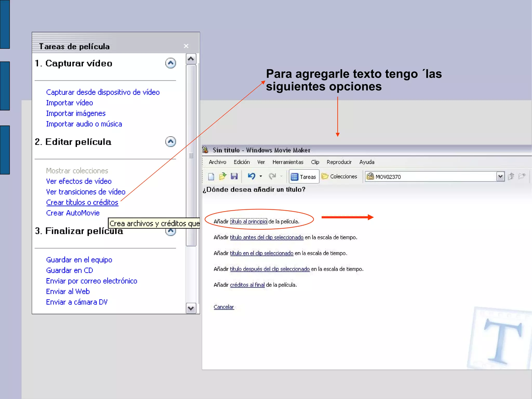The height and width of the screenshot is (399, 532).
Task: Click título antes del clip seleccionado
Action: coord(267,237)
